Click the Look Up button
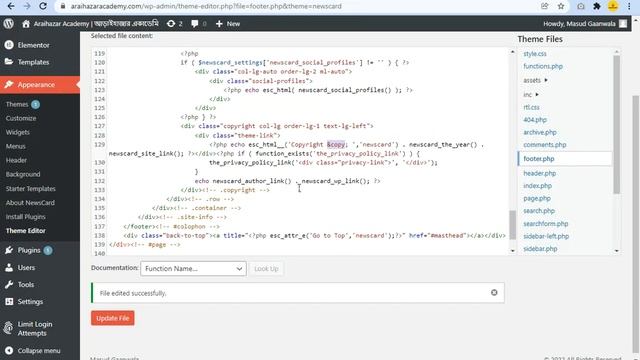Viewport: 640px width, 360px height. tap(266, 269)
